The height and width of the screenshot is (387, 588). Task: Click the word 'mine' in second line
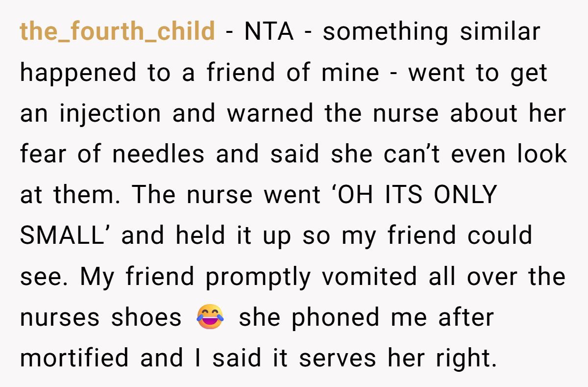click(350, 73)
